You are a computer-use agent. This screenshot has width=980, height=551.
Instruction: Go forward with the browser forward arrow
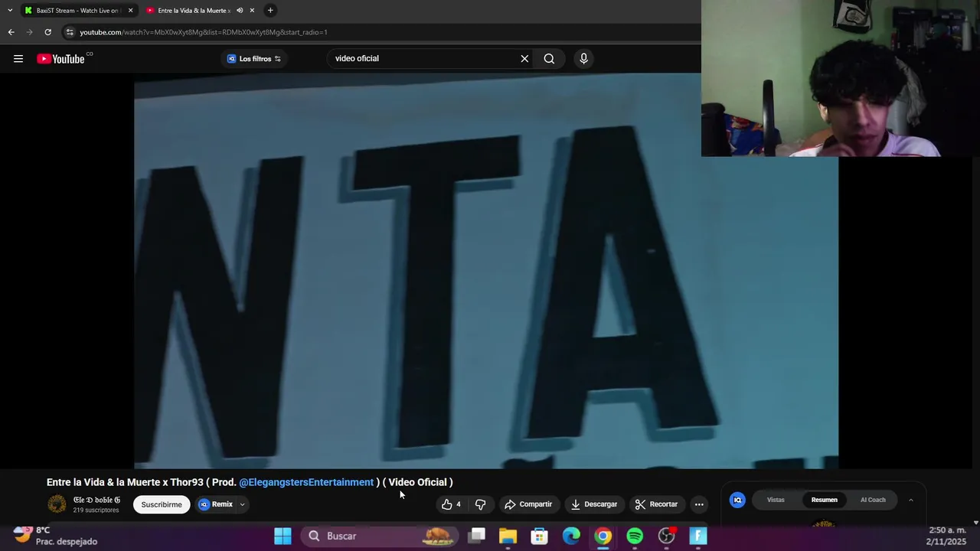pyautogui.click(x=30, y=32)
